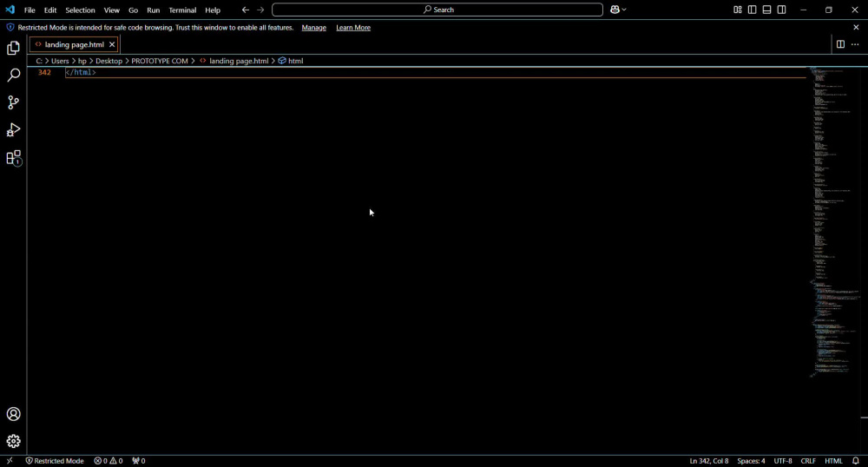The image size is (868, 467).
Task: Click Ln 342, Col 8 indicator
Action: pos(708,460)
